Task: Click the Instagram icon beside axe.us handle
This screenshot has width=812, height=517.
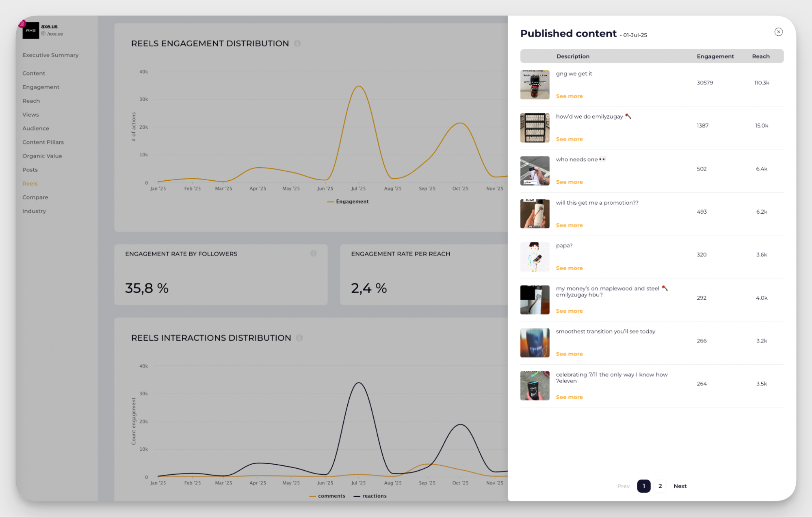Action: pyautogui.click(x=44, y=34)
